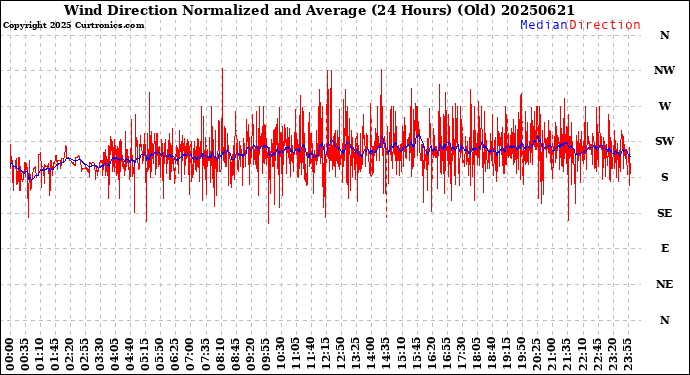
Task: Click the 12:50 time label
Action: click(x=340, y=354)
